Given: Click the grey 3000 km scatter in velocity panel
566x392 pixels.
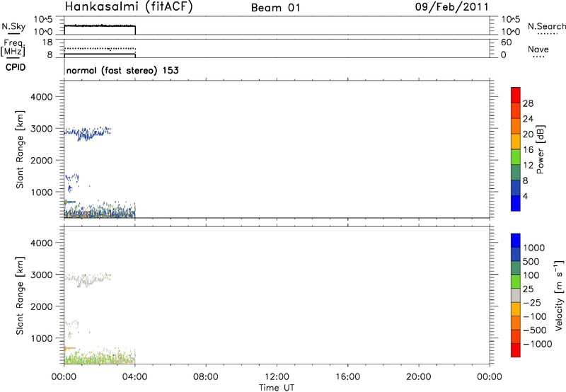Looking at the screenshot, I should point(87,279).
